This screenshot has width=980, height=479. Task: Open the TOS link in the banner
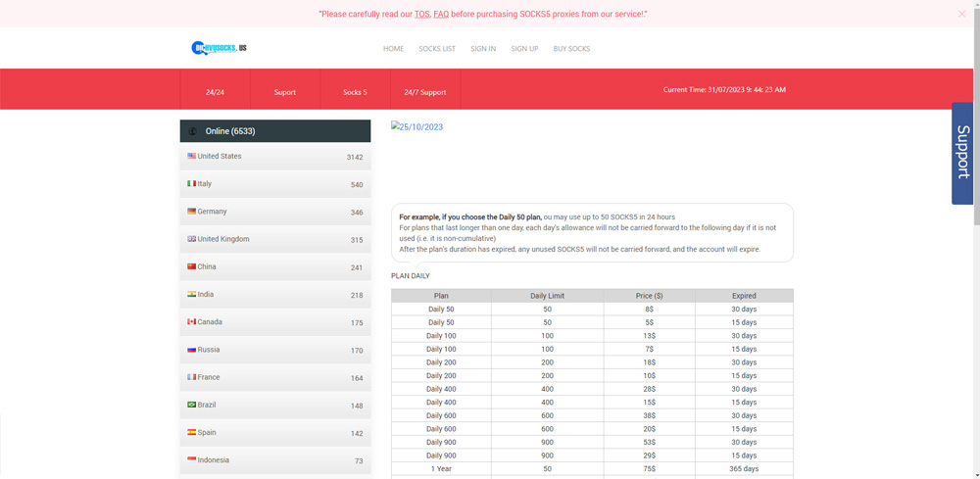tap(421, 14)
